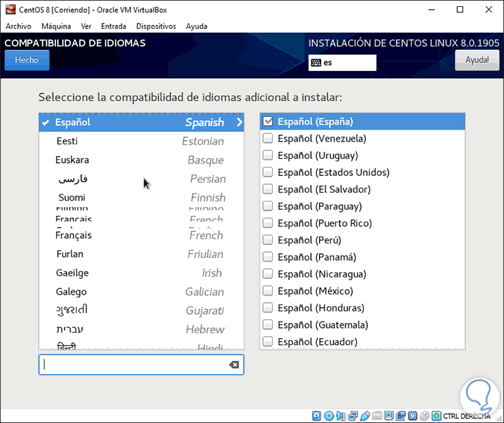Select the Eesti (Estonian) language row

142,141
